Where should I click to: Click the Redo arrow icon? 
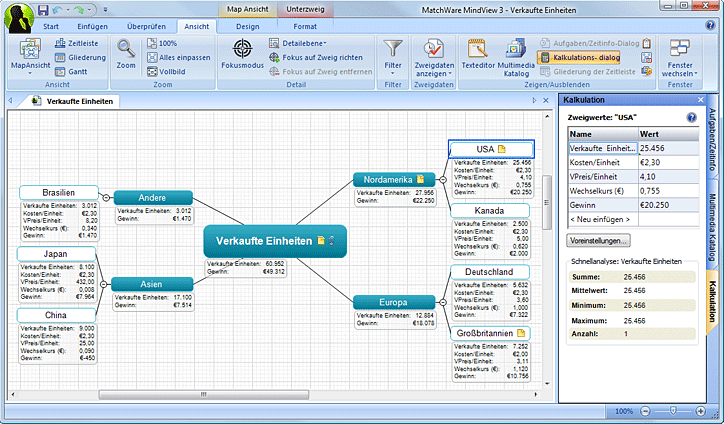coord(78,10)
